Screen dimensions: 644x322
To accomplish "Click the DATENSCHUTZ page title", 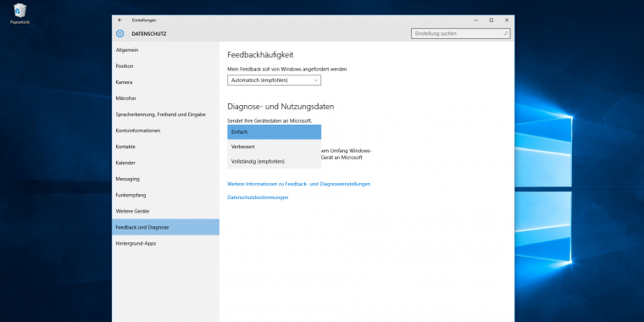I will click(x=148, y=34).
